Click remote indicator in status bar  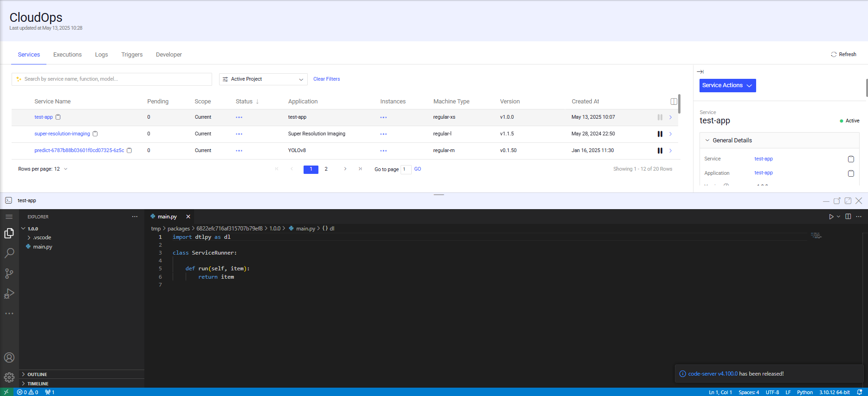pyautogui.click(x=6, y=392)
